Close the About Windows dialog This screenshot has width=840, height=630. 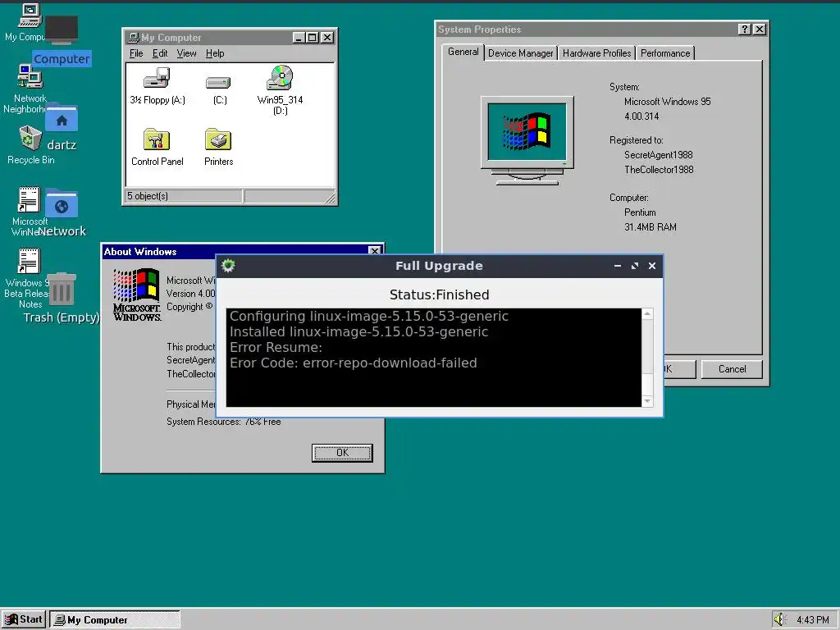coord(375,251)
